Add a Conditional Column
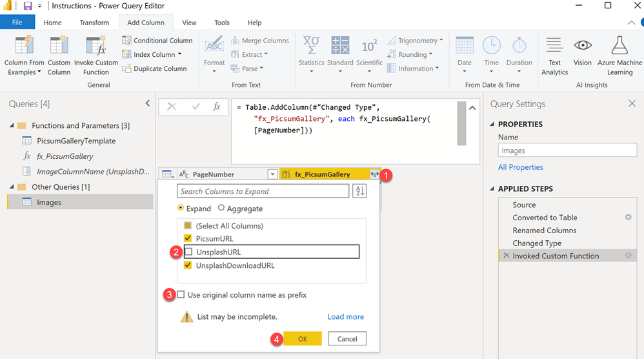 (157, 40)
